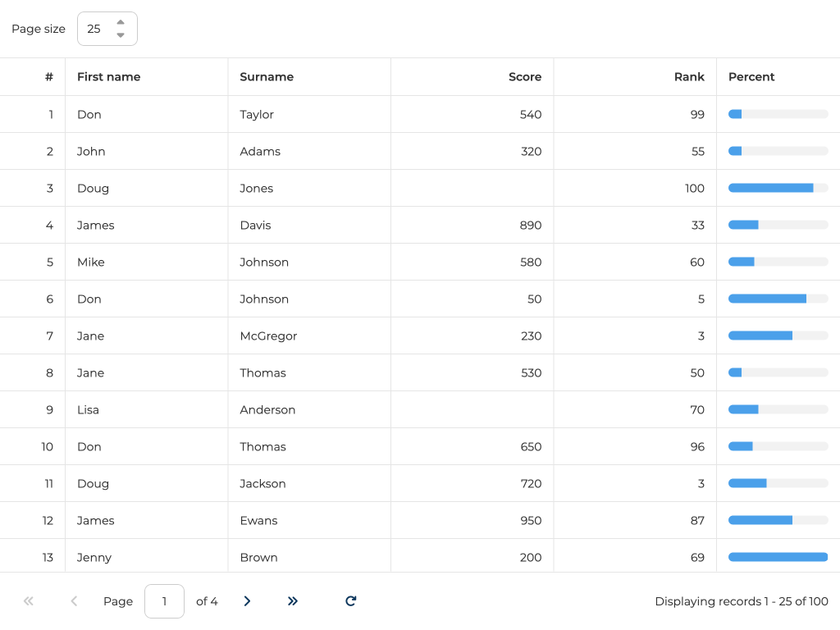
Task: Jump to the last page
Action: (x=293, y=601)
